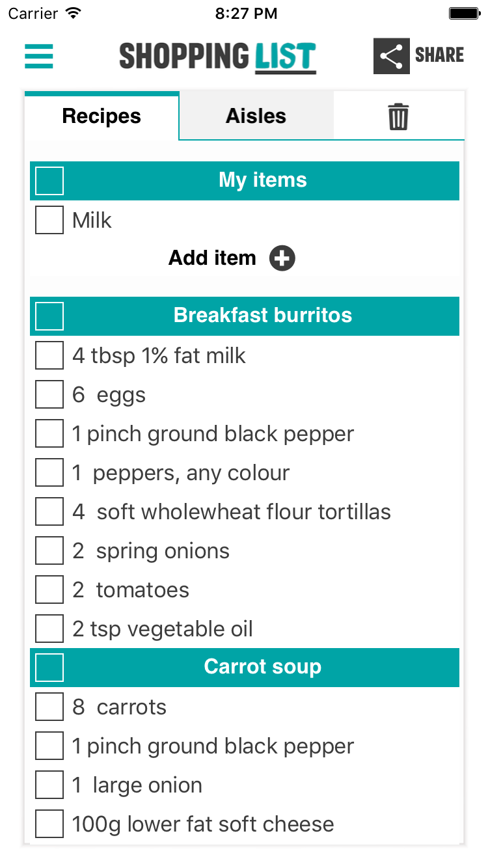Check the 8 carrots checkbox
This screenshot has width=488, height=868.
pyautogui.click(x=49, y=707)
